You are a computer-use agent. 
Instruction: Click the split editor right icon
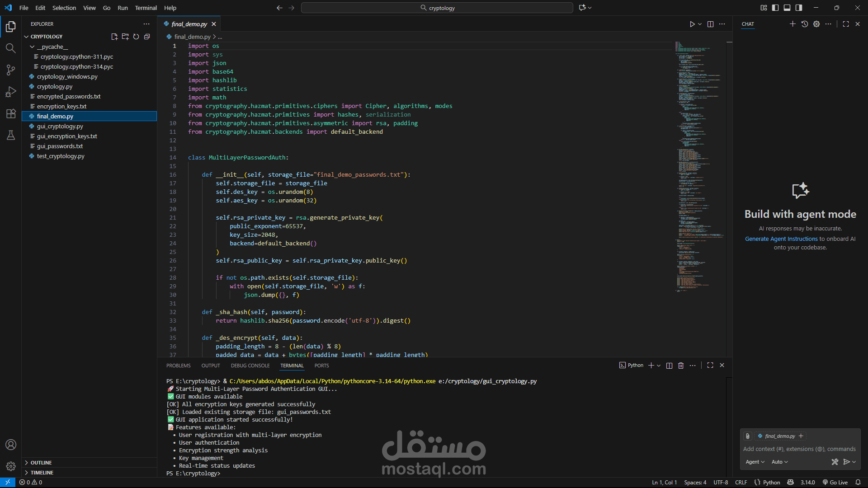pos(710,24)
